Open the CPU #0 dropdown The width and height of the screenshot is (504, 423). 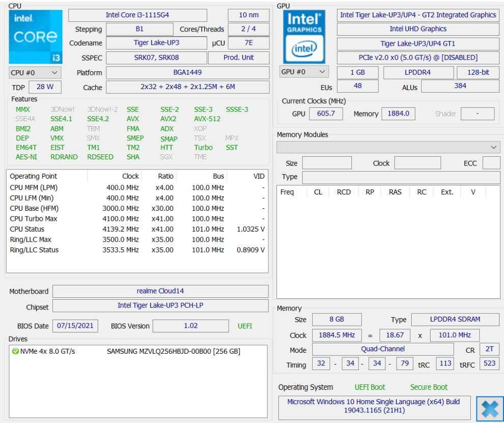(35, 73)
